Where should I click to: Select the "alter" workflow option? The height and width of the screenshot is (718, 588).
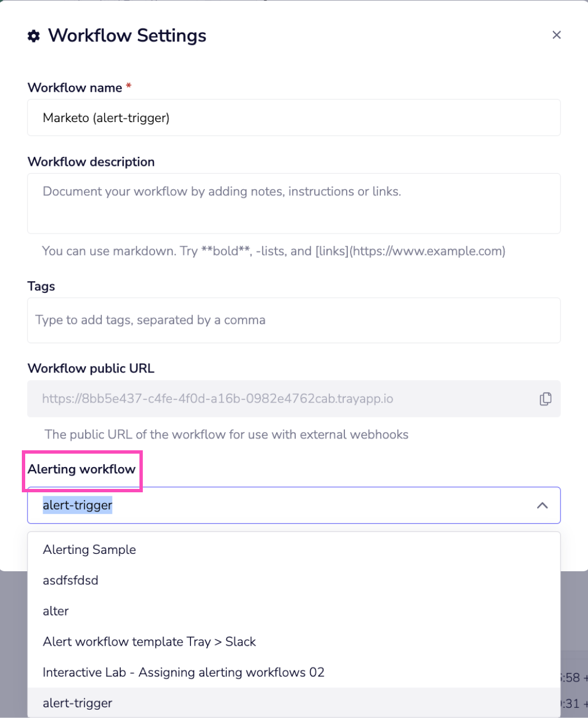pyautogui.click(x=55, y=611)
